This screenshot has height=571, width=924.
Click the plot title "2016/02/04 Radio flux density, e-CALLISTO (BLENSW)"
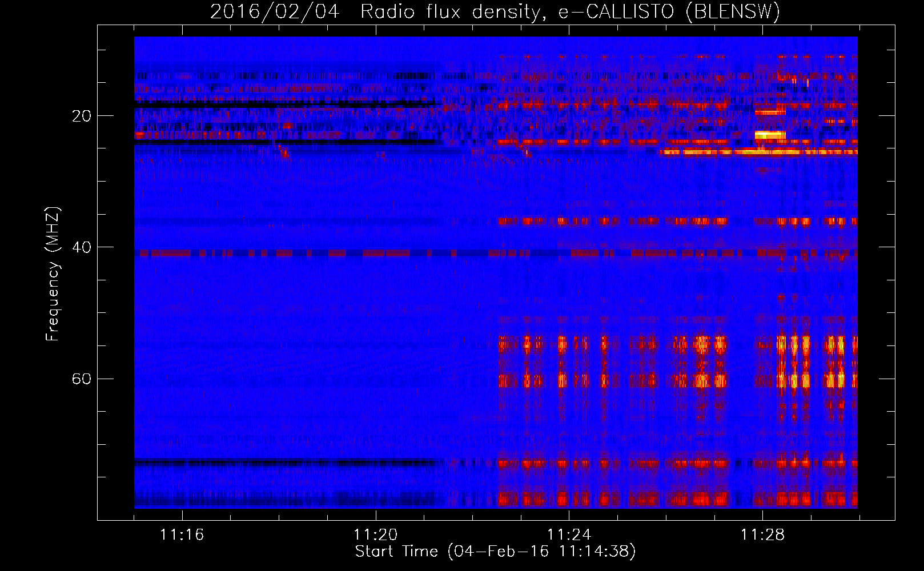click(x=495, y=12)
